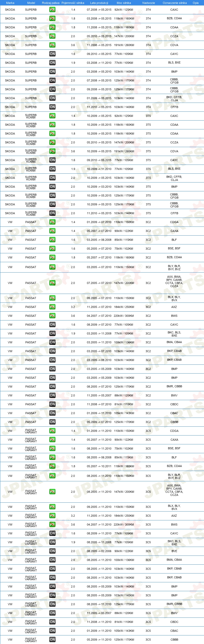Screen dimensions: 204x644
Task: Click diesel ON icon in Passat BMA, CBAA 3C2 row
Action: point(52,342)
